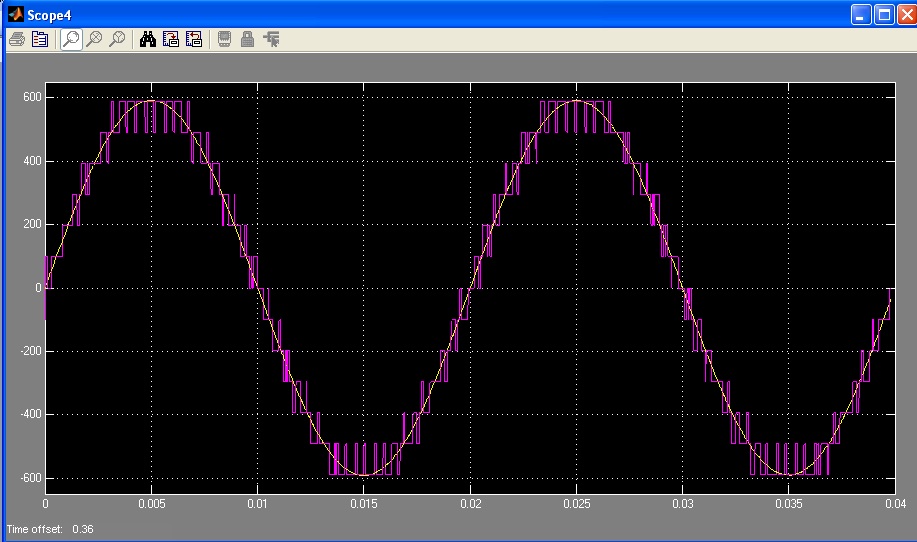The height and width of the screenshot is (542, 917).
Task: Click the 200 y-axis tick label
Action: (33, 224)
